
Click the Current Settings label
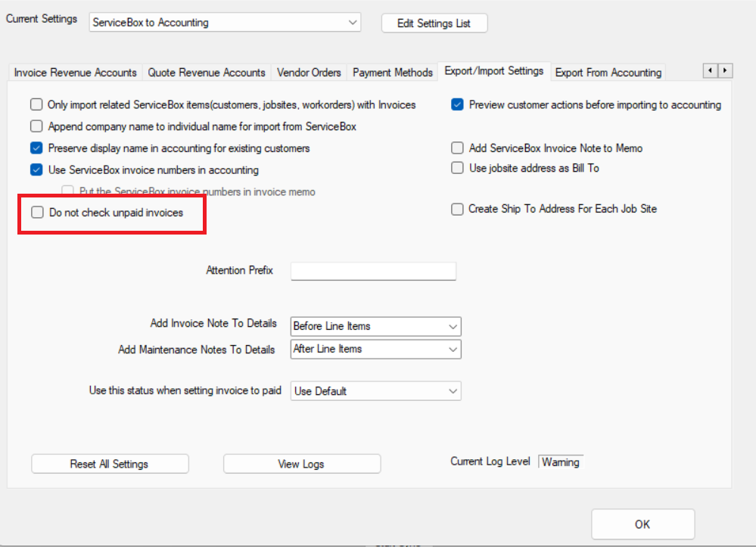coord(42,19)
